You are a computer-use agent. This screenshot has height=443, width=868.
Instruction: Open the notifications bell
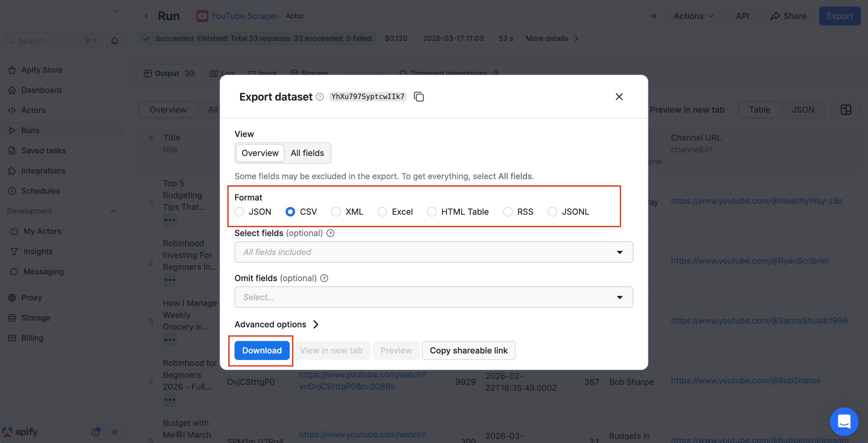pyautogui.click(x=115, y=41)
